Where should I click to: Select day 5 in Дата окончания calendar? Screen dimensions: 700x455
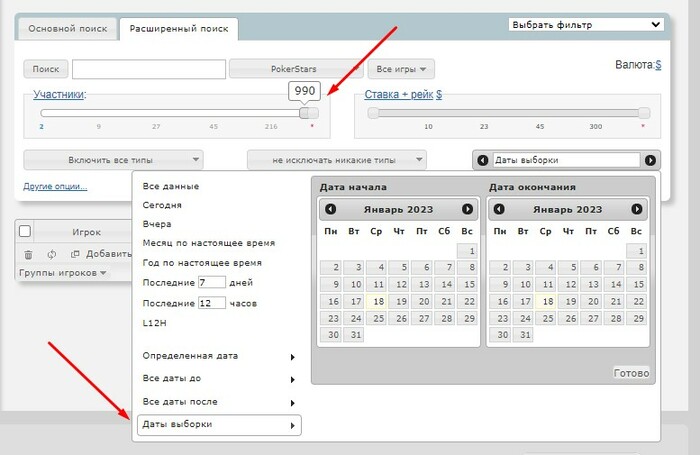coord(569,267)
